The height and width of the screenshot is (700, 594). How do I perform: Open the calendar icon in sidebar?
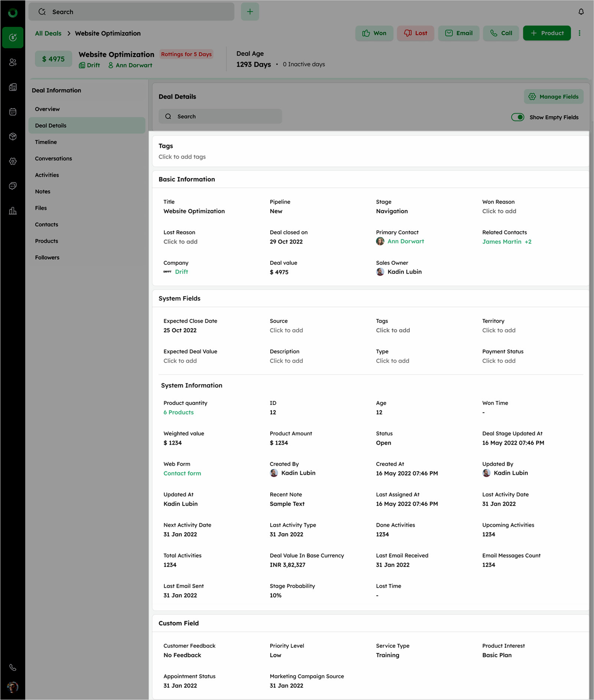pyautogui.click(x=13, y=112)
